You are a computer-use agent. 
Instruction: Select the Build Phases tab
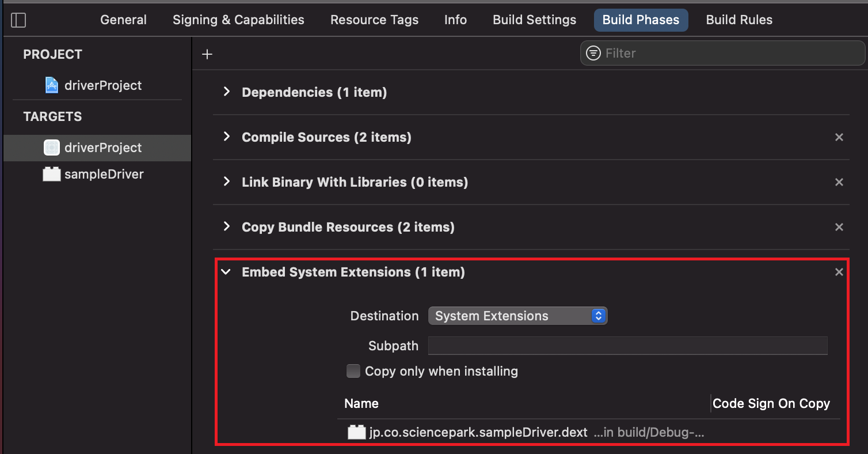[641, 20]
